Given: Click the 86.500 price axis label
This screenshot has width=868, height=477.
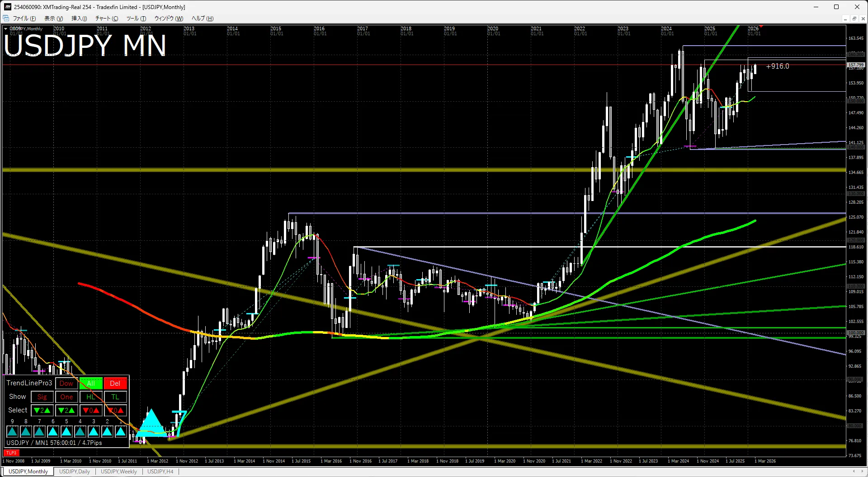Looking at the screenshot, I should coord(855,396).
